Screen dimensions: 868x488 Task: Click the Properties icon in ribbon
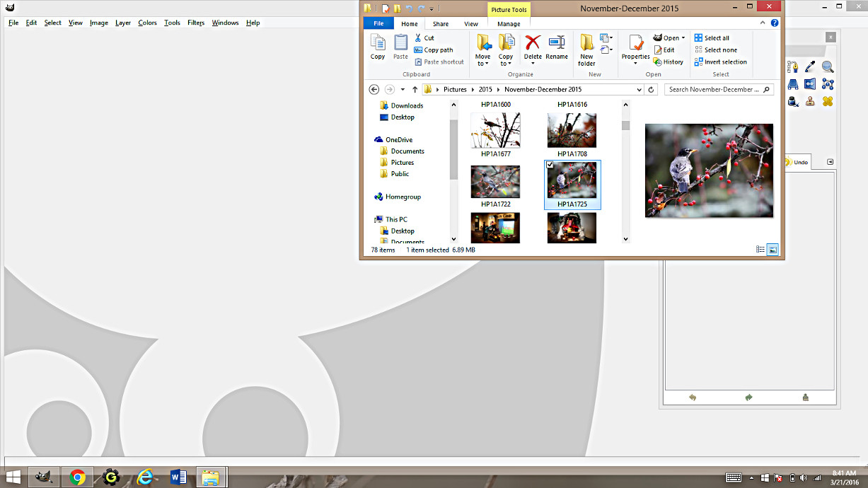(x=635, y=44)
